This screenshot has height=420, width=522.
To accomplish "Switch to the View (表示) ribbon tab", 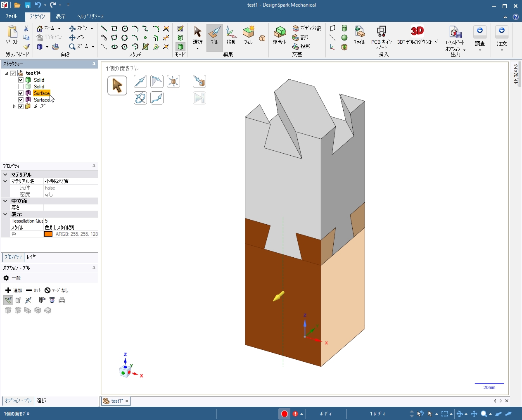I will click(x=61, y=17).
